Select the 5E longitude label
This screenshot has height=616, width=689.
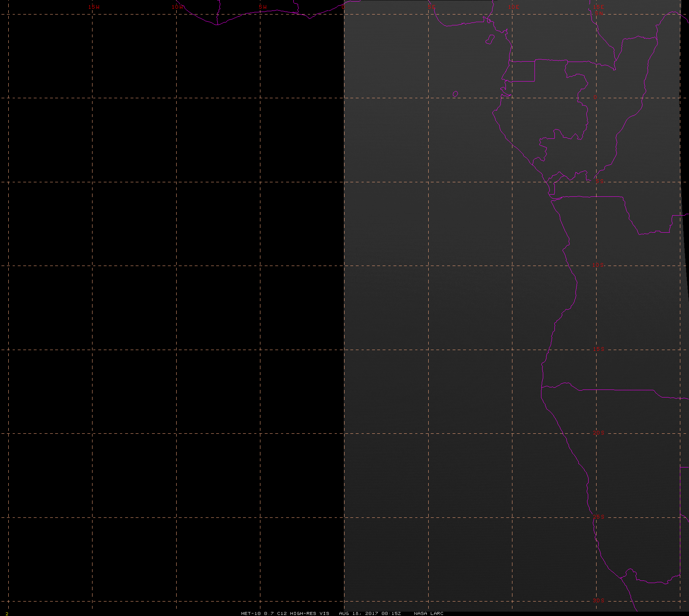432,7
